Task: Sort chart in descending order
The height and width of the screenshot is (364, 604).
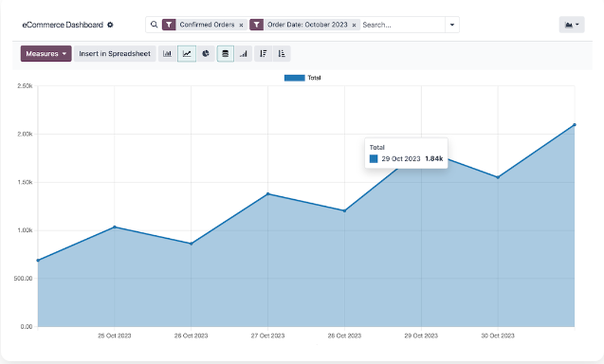Action: 263,53
